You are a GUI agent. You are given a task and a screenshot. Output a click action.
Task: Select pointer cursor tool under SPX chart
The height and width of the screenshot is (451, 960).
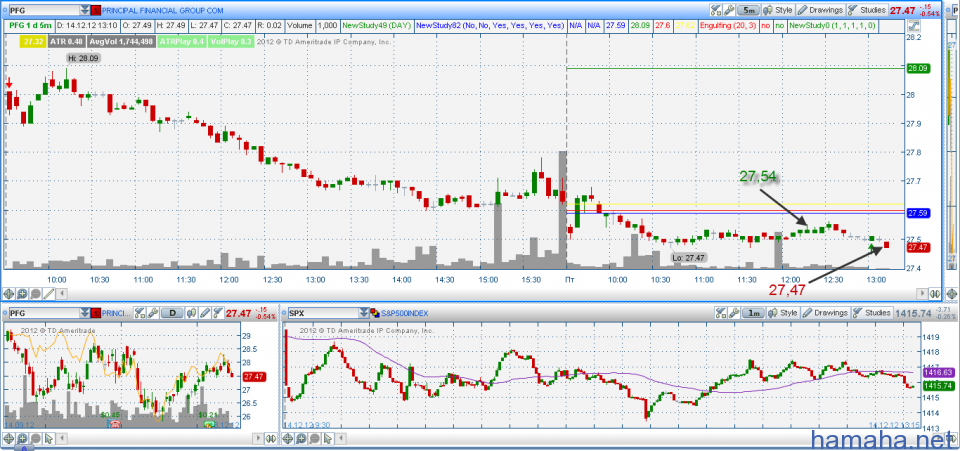[x=328, y=439]
